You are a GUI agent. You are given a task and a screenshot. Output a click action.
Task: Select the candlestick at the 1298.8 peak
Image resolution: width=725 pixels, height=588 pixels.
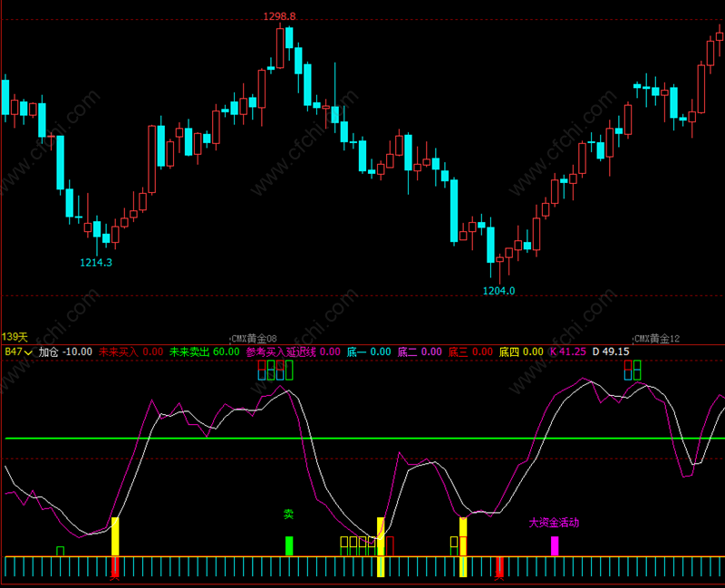click(280, 47)
